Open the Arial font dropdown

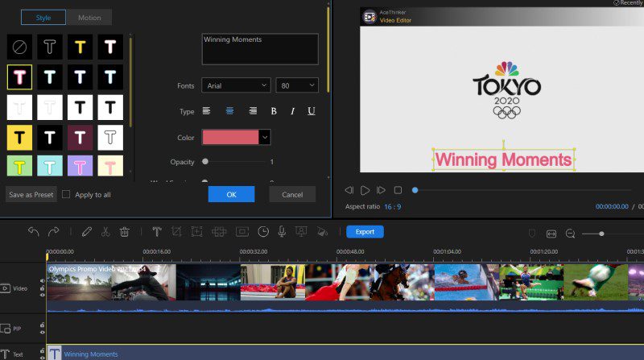coord(236,85)
